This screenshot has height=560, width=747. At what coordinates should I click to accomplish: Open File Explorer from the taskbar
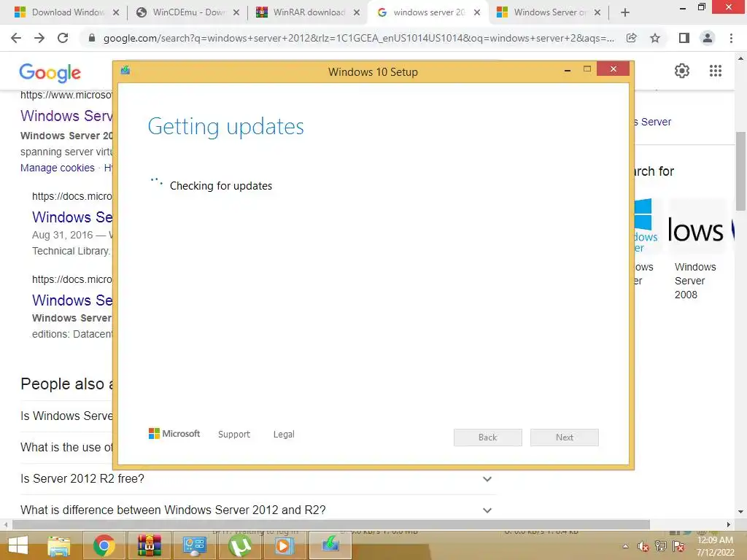pos(59,545)
